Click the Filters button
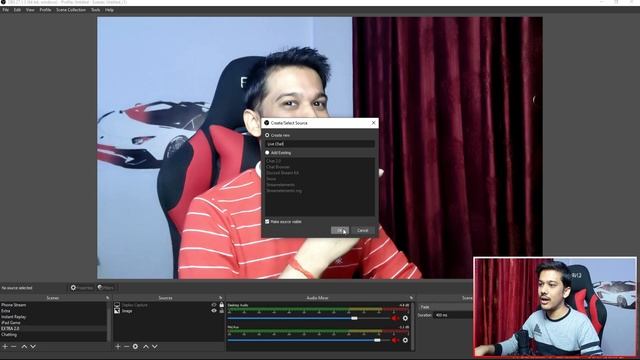640x360 pixels. coord(106,288)
